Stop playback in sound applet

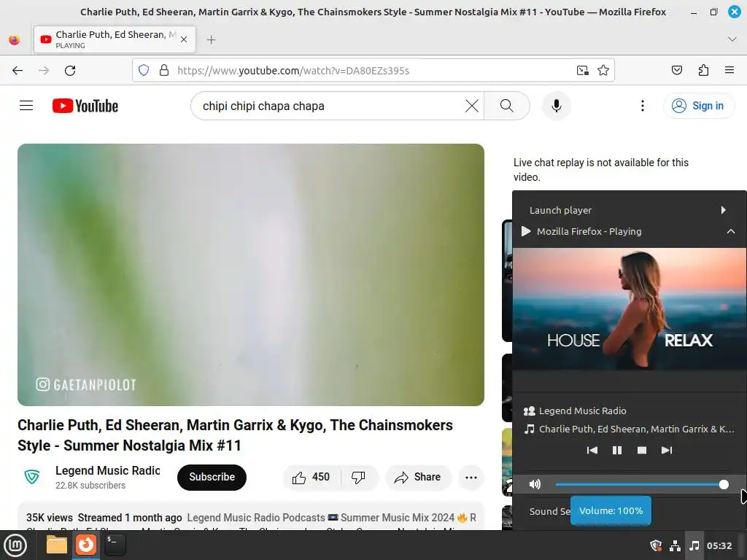642,450
